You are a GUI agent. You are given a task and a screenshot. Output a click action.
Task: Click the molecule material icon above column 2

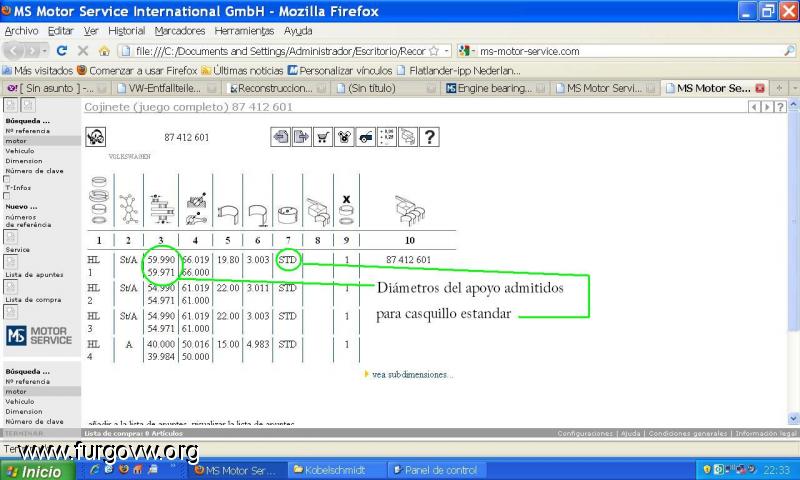click(x=129, y=209)
